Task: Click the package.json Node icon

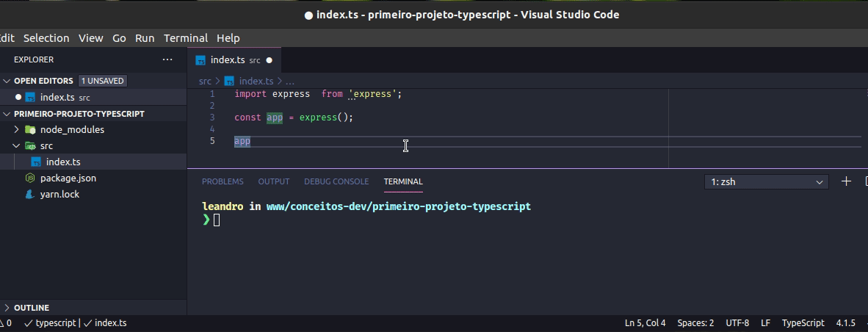Action: 30,178
